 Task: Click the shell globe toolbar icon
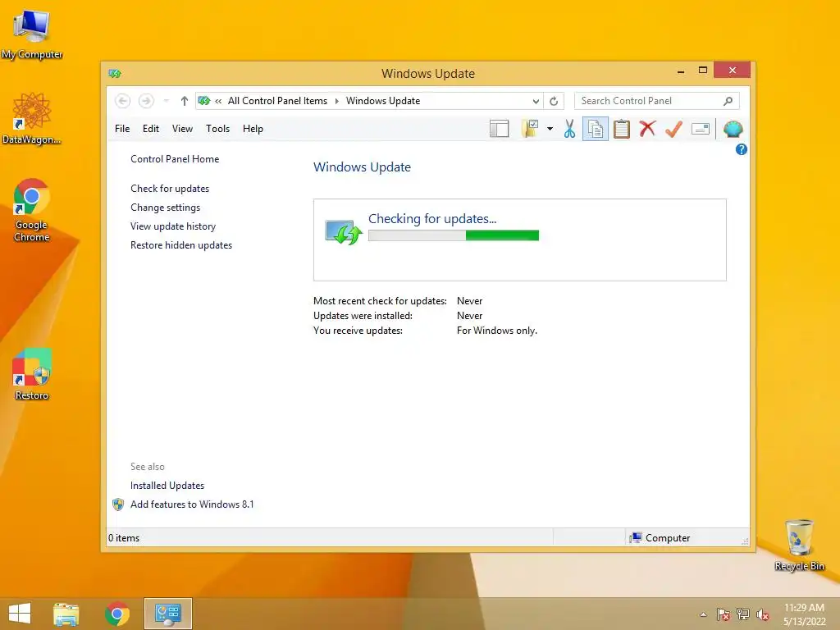(x=733, y=129)
